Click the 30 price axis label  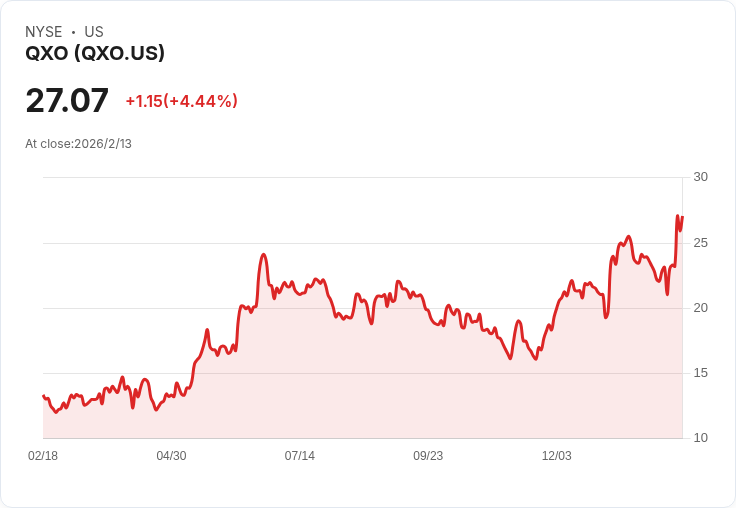700,177
